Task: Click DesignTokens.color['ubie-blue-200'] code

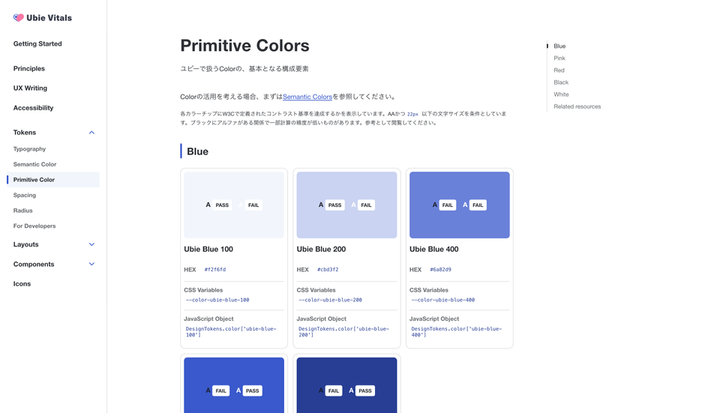Action: [x=344, y=332]
